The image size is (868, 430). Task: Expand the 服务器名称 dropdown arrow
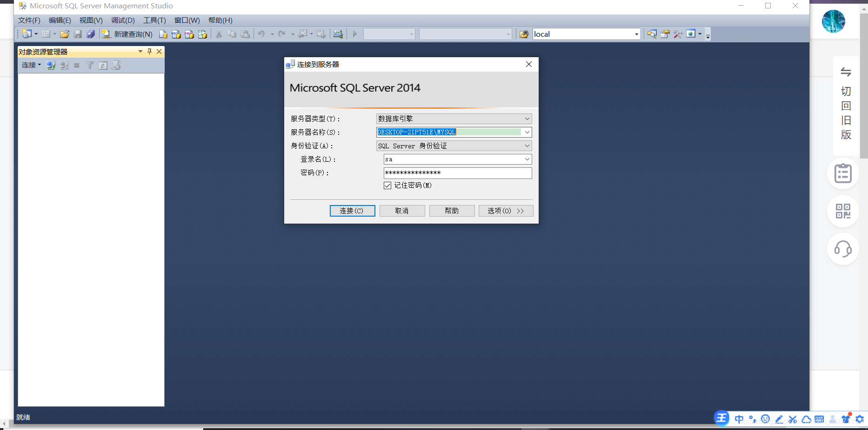tap(527, 132)
